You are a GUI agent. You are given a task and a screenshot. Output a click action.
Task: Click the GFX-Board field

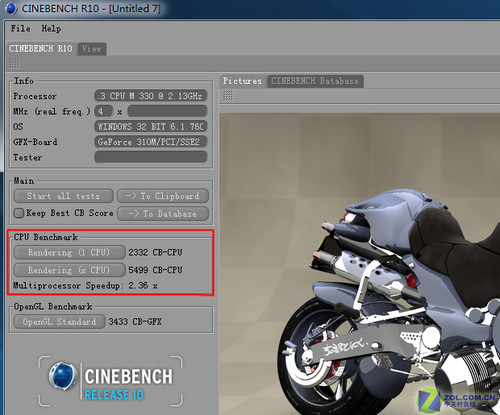click(x=151, y=142)
